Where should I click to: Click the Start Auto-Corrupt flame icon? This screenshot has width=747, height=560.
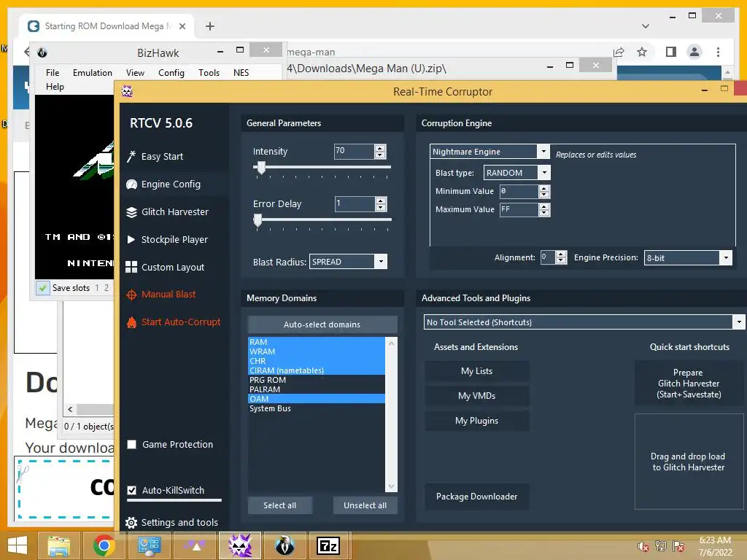point(131,322)
